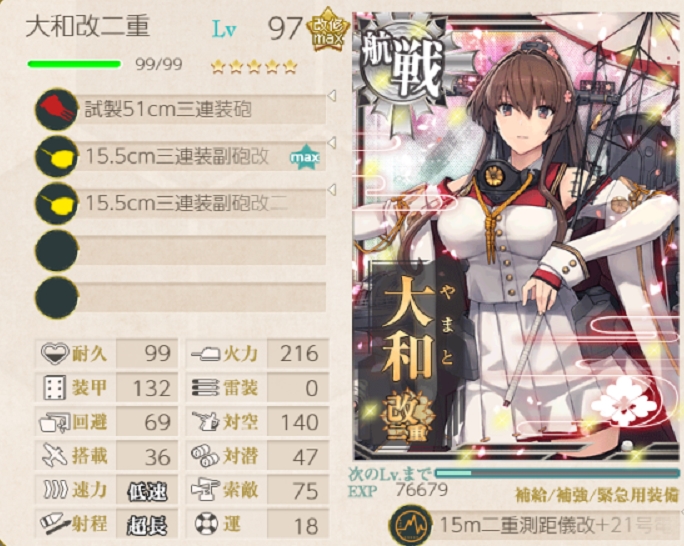This screenshot has height=546, width=684.
Task: Click the 15m二重測距儀改+21号 equipment name
Action: click(552, 525)
